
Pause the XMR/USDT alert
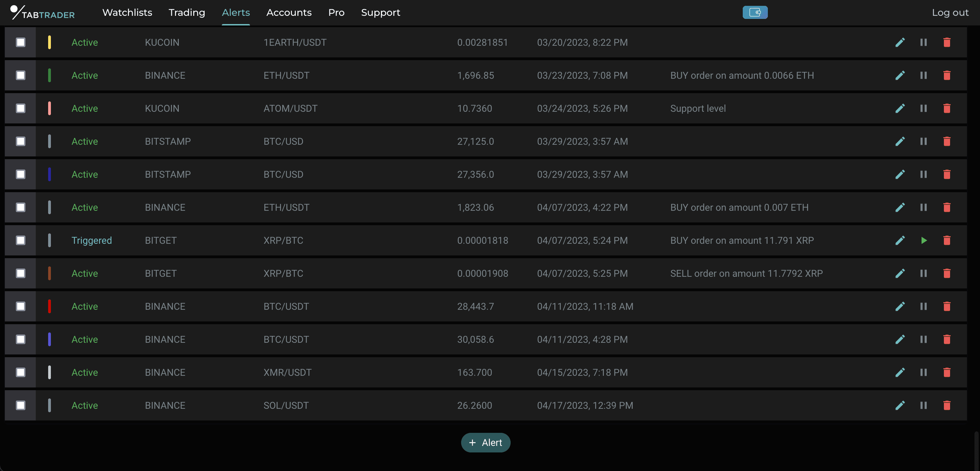coord(923,372)
